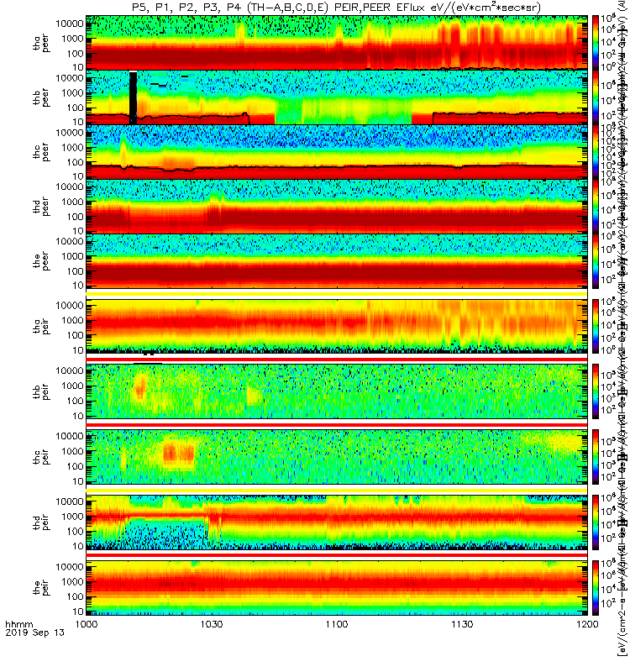630x672 pixels.
Task: Click the tha peir ion spectrogram panel
Action: (x=337, y=326)
